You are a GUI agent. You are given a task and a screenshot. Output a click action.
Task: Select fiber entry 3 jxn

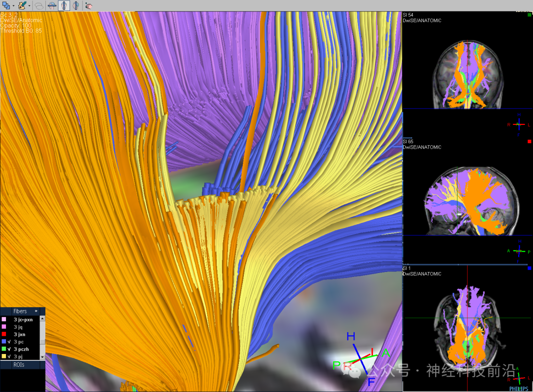[x=19, y=335]
